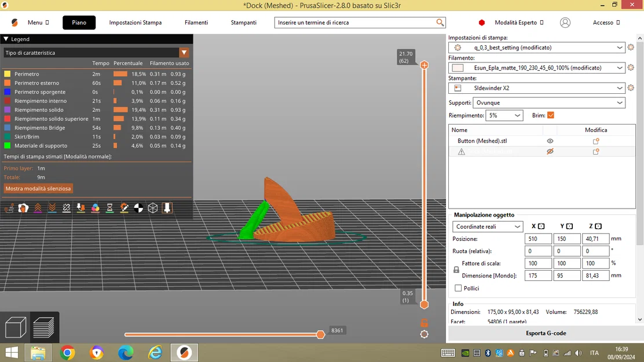
Task: Click the PrusaSlicer logo icon near Menu
Action: click(15, 23)
